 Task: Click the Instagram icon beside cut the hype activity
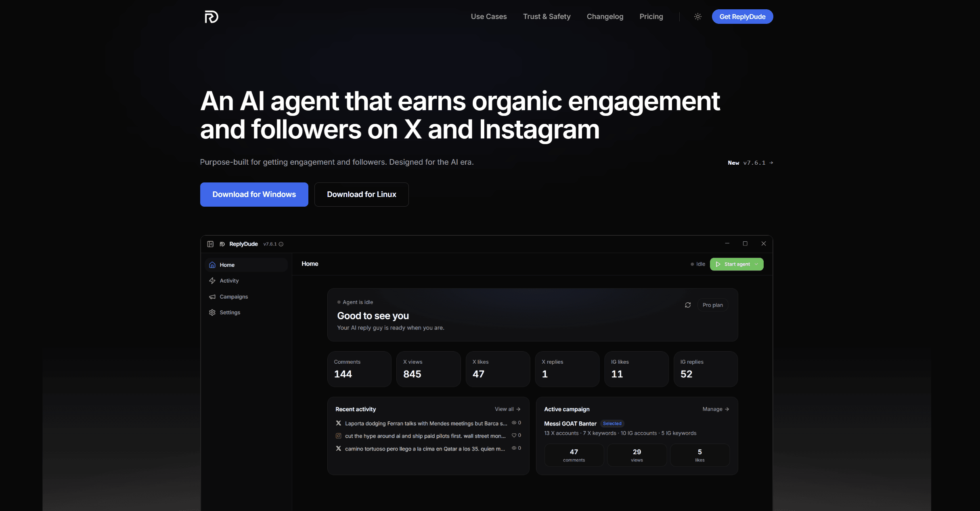pyautogui.click(x=338, y=436)
